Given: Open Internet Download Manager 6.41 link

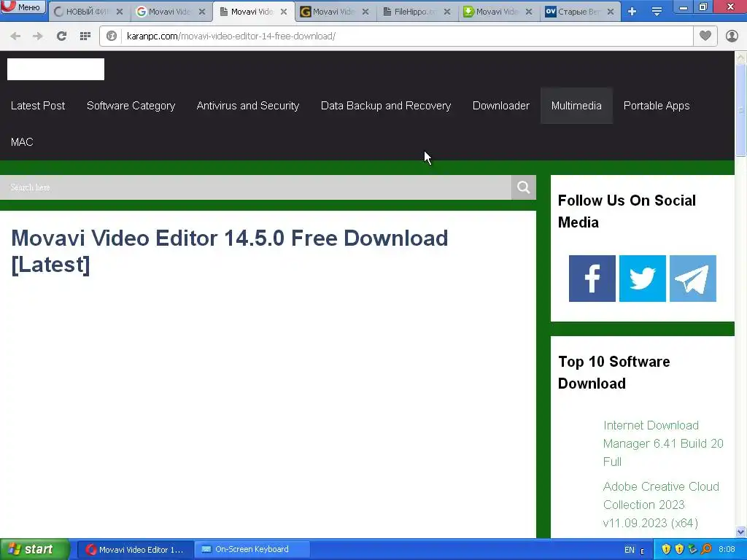Looking at the screenshot, I should tap(663, 443).
